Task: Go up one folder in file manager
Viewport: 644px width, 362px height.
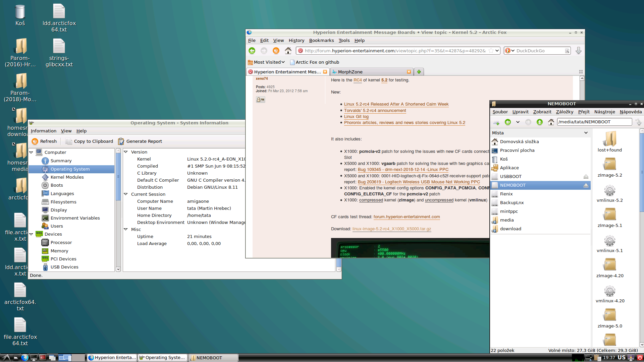Action: pyautogui.click(x=539, y=122)
